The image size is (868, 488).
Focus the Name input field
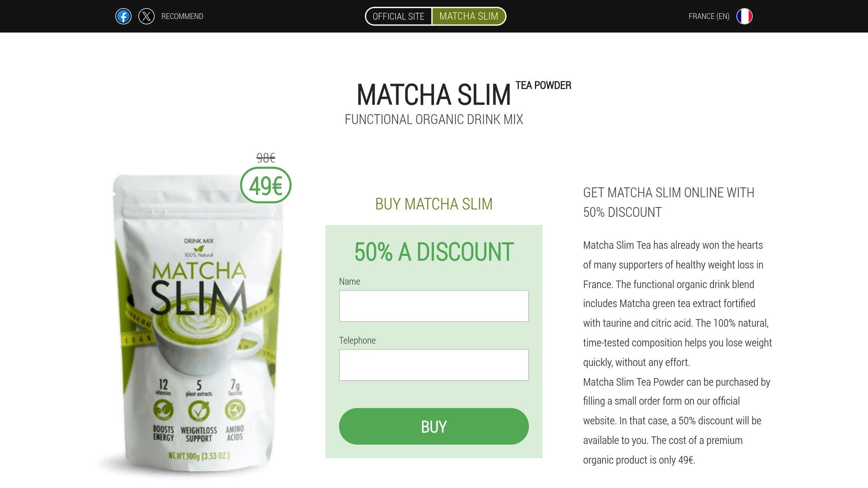click(x=434, y=306)
